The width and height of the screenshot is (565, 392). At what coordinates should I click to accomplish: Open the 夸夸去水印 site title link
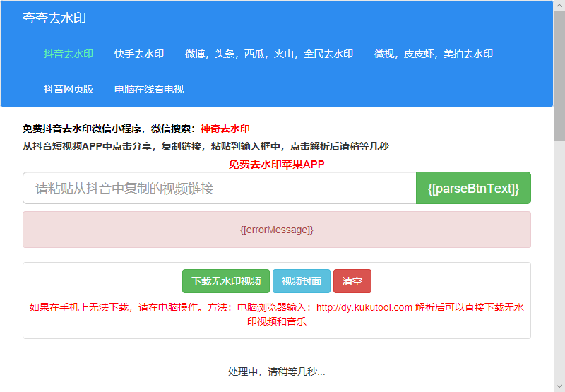point(54,18)
